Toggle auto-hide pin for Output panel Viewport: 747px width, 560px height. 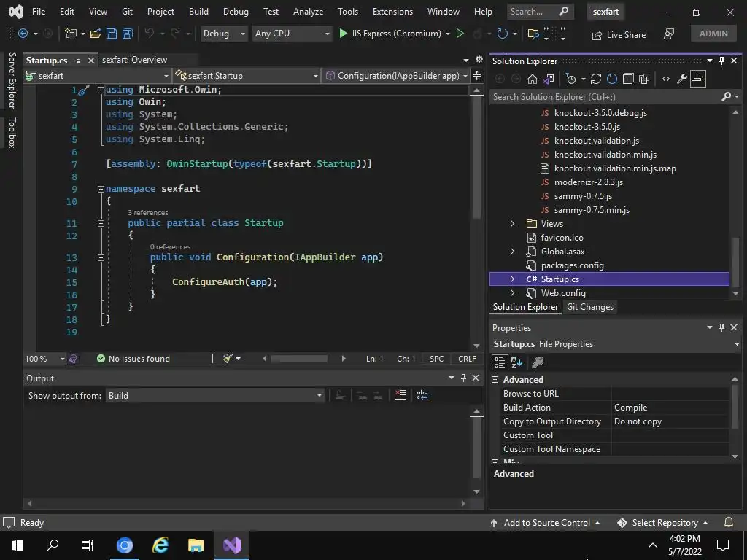(463, 378)
